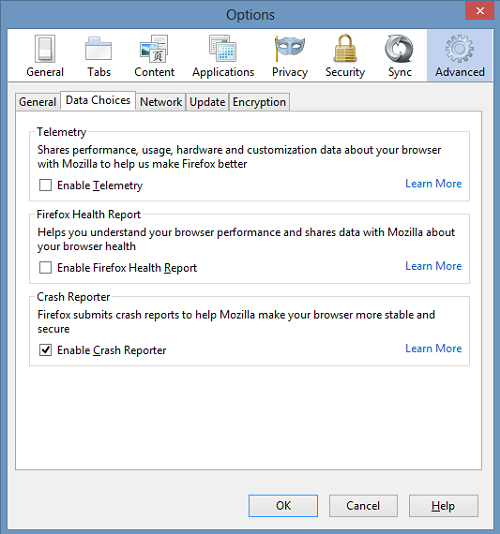Screen dimensions: 500x534
Task: Open the Security padlock panel
Action: pos(345,56)
